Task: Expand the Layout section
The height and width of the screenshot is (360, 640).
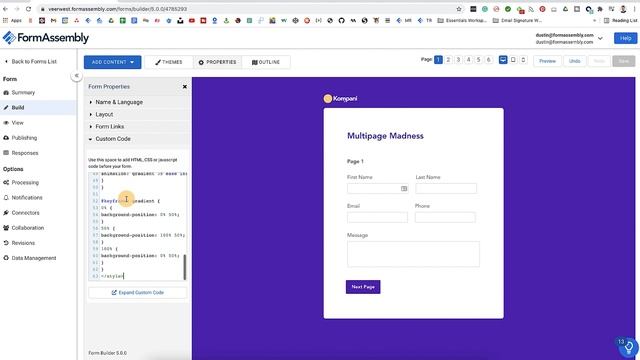Action: pos(138,114)
